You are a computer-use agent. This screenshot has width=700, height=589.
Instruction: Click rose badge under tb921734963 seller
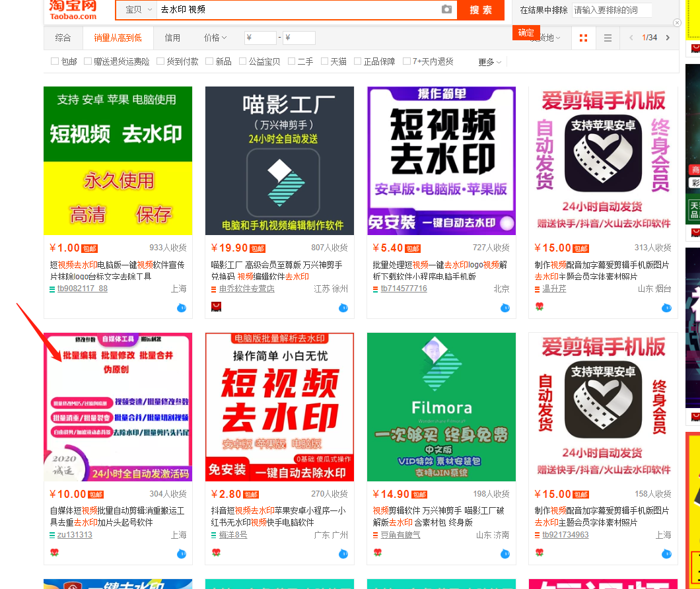point(540,553)
